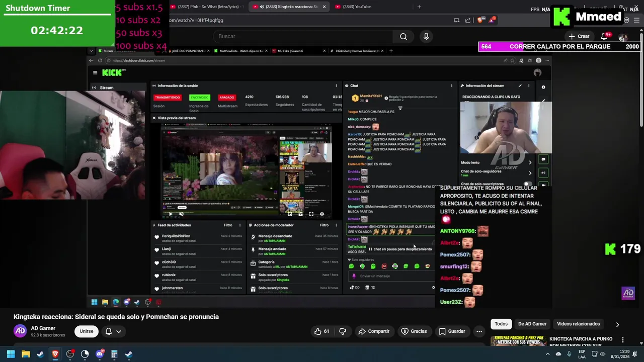Open the Windows Start menu
This screenshot has height=362, width=644.
click(x=11, y=354)
